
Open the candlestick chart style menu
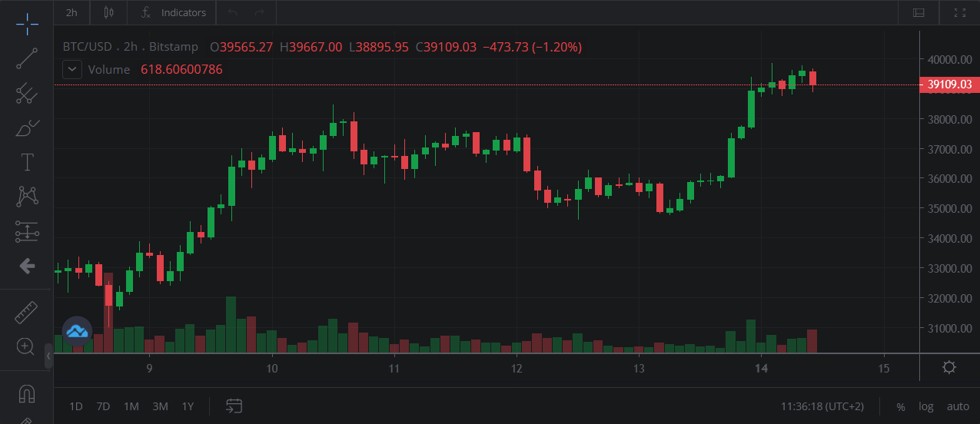108,12
